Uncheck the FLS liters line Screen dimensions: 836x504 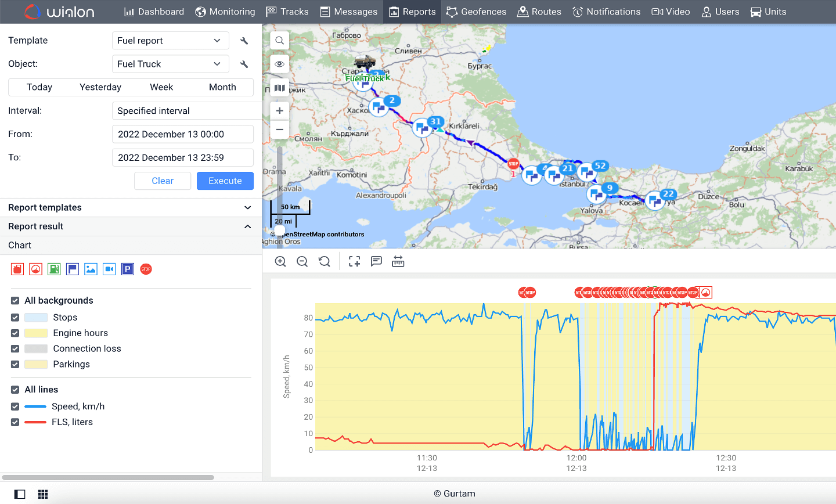pos(15,422)
